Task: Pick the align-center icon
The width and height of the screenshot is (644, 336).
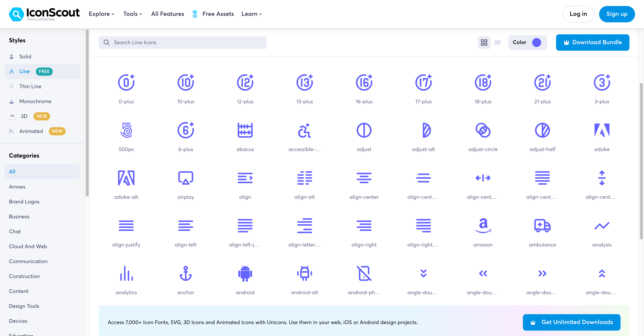Action: tap(364, 178)
